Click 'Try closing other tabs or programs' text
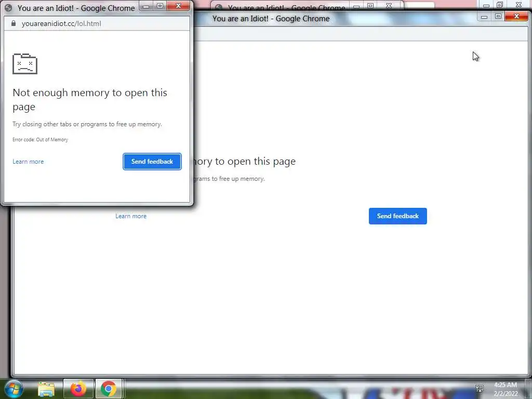Image resolution: width=532 pixels, height=399 pixels. [x=87, y=124]
